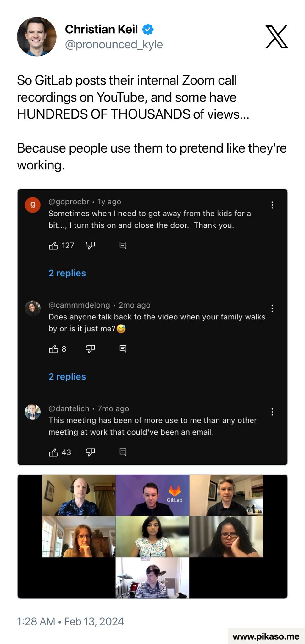Viewport: 305px width, 644px height.
Task: Open options menu for @dantelich comment
Action: [272, 412]
